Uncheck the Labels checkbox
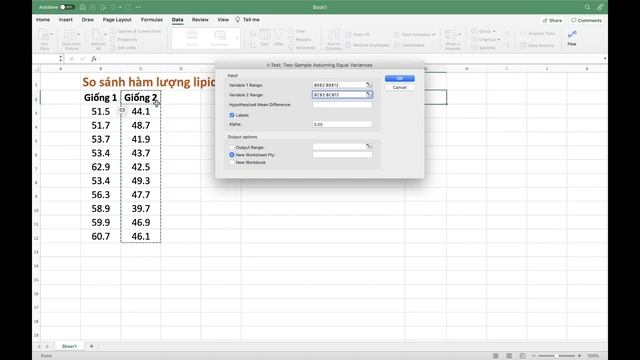 pos(232,115)
